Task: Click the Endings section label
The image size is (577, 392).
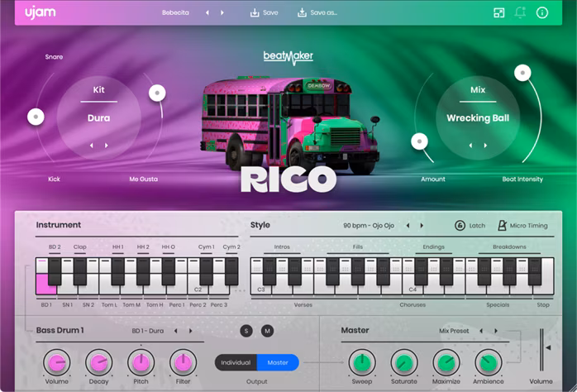Action: point(433,247)
